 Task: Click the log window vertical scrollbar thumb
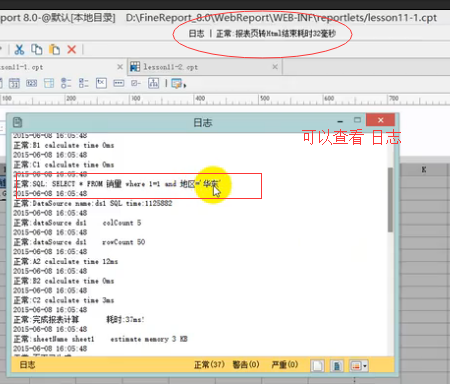(x=390, y=199)
